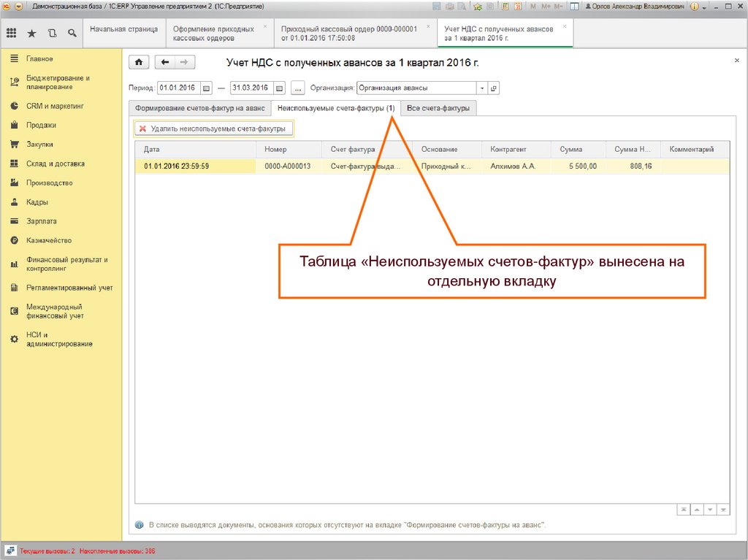Screen dimensions: 748x560
Task: Switch to Формирование счетов-фактур на аванс tab
Action: (x=199, y=108)
